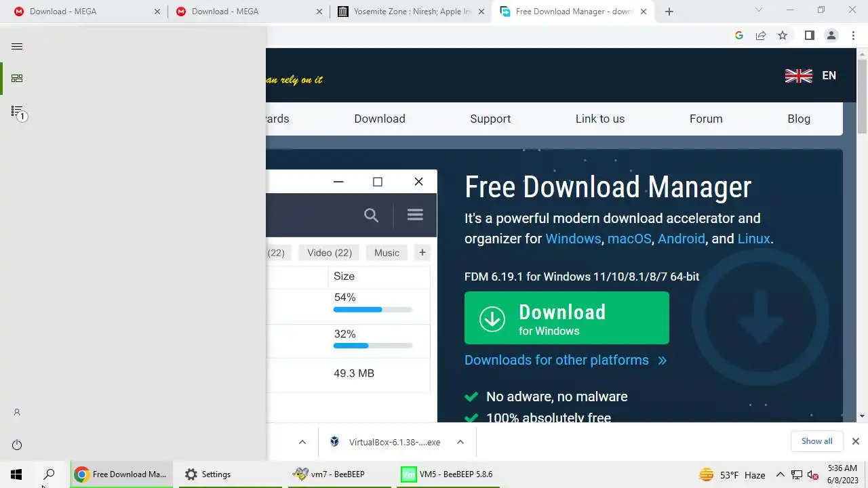Open the Download nav menu item
Screen dimensions: 868x488
tap(380, 119)
